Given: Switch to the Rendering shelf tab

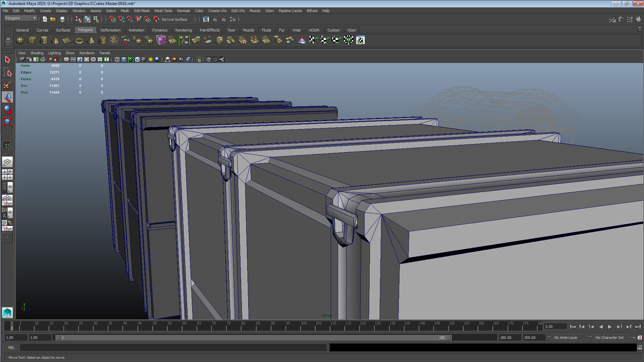Looking at the screenshot, I should (183, 30).
